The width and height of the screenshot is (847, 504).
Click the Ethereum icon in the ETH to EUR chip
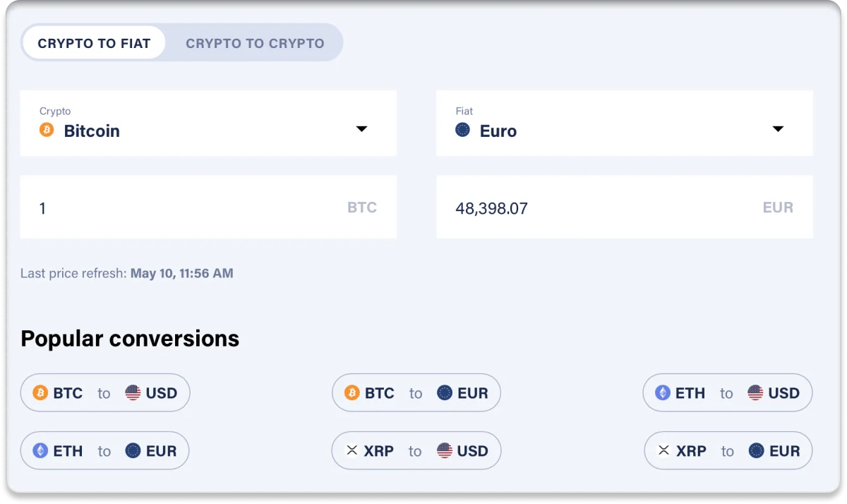(x=39, y=450)
